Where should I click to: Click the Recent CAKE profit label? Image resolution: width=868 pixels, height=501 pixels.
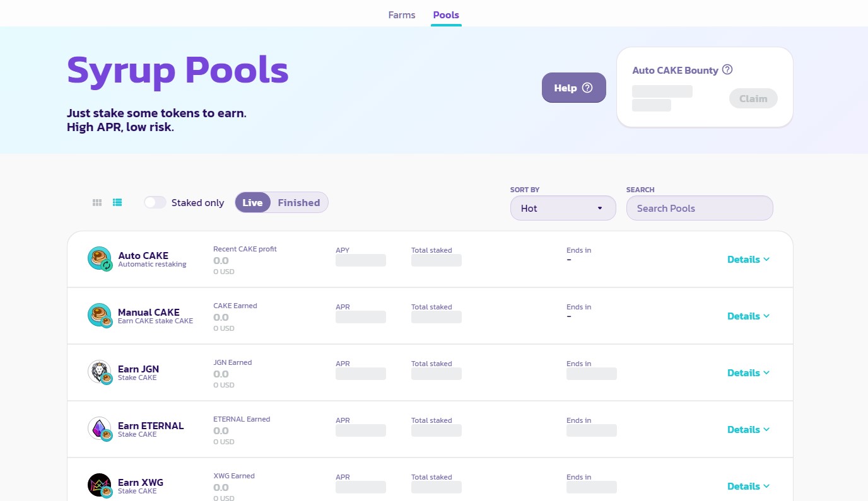[245, 249]
